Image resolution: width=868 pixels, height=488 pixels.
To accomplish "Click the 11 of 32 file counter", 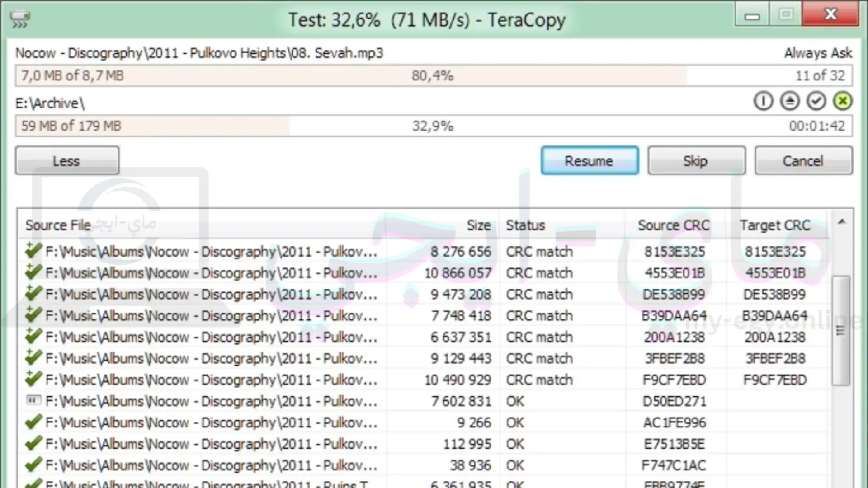I will click(820, 75).
